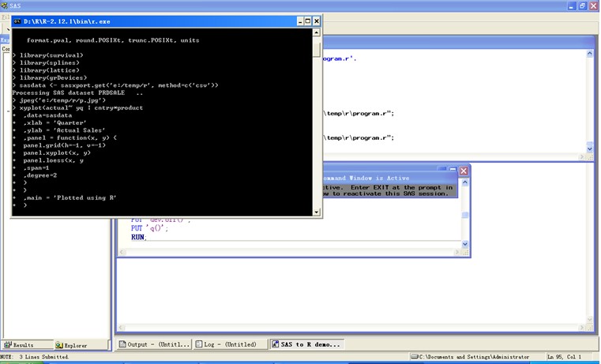Click the xyplot command line in R console

click(x=79, y=107)
